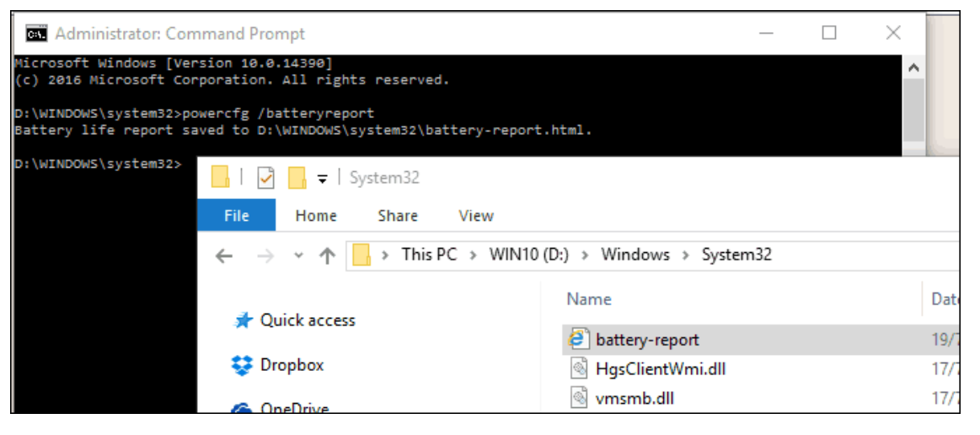Viewport: 980px width, 435px height.
Task: Click the Properties icon in Explorer's quick toolbar
Action: click(265, 178)
